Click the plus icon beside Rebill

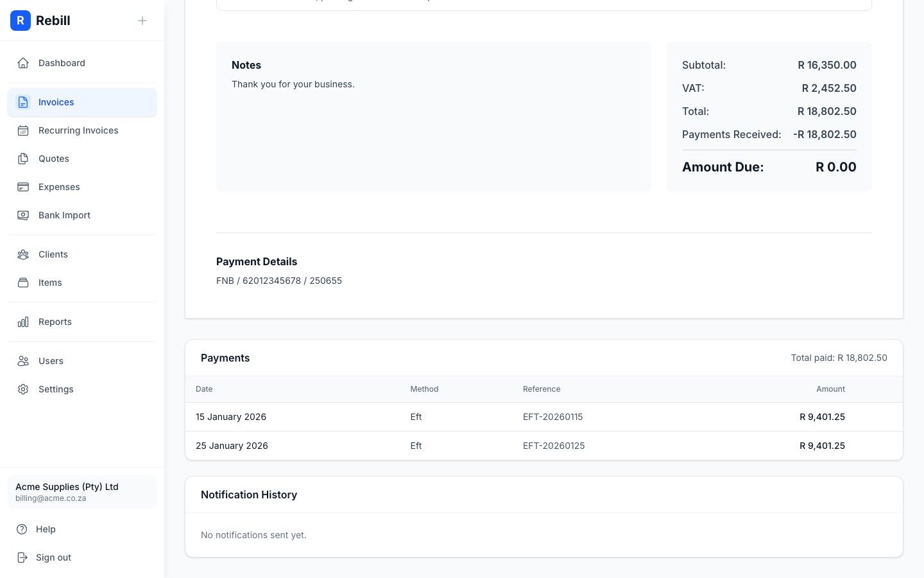coord(142,21)
